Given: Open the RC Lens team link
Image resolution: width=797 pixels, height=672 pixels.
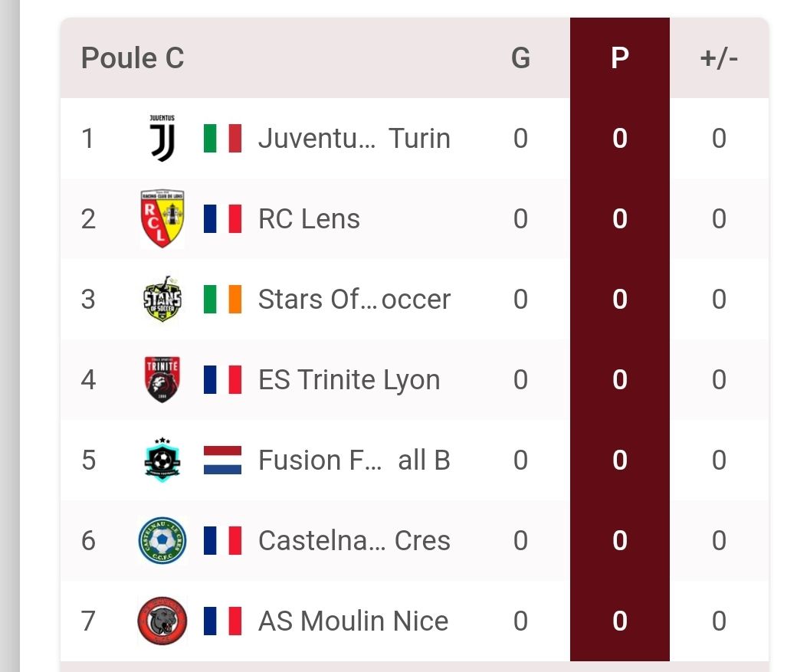Looking at the screenshot, I should click(309, 219).
